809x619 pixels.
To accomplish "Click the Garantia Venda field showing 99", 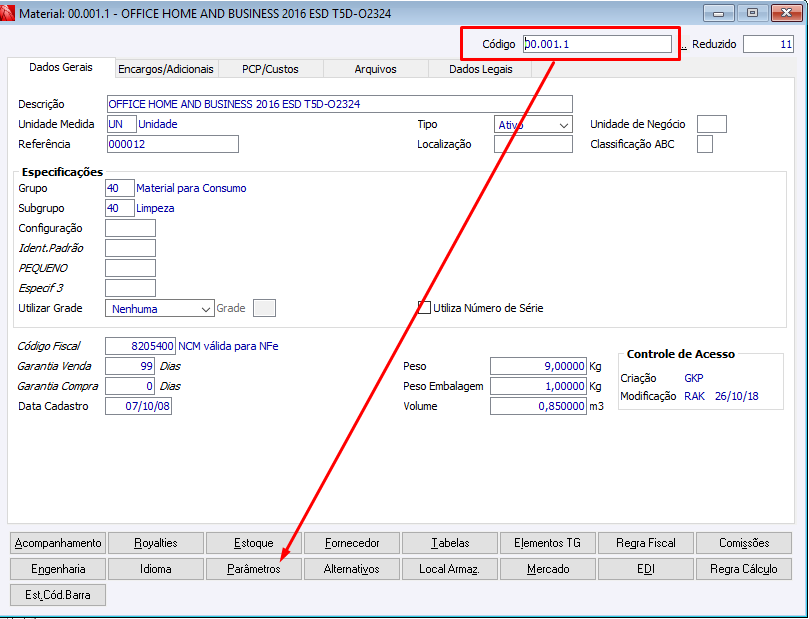I will [130, 366].
